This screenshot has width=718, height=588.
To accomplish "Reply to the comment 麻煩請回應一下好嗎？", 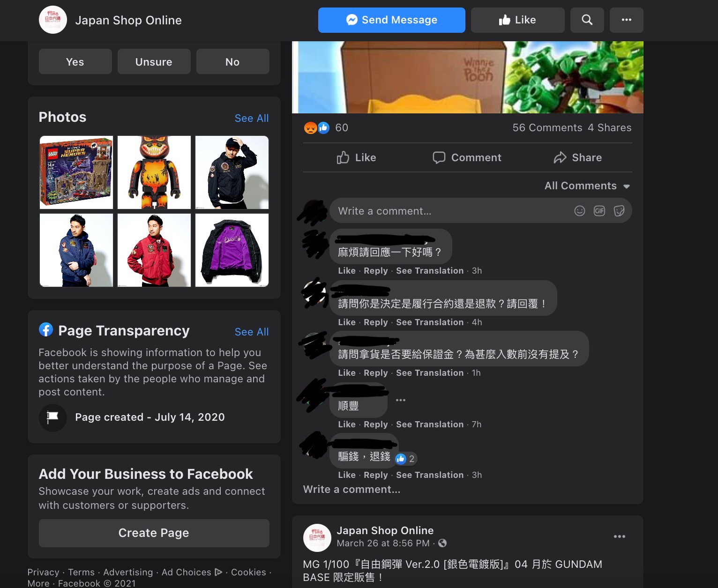I will point(376,271).
